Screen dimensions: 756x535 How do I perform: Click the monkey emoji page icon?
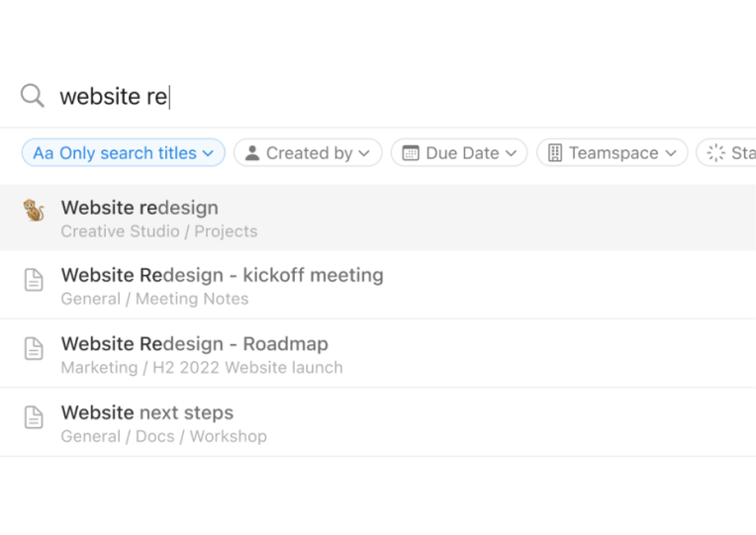tap(34, 211)
